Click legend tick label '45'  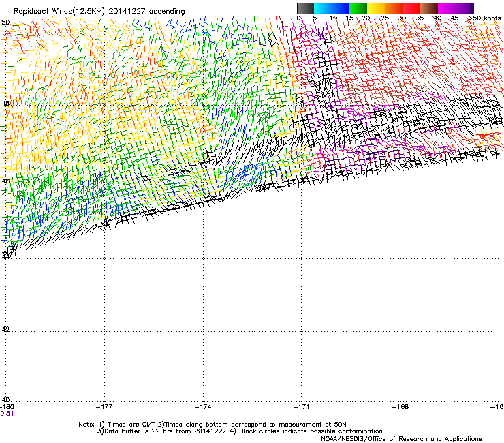(x=454, y=18)
